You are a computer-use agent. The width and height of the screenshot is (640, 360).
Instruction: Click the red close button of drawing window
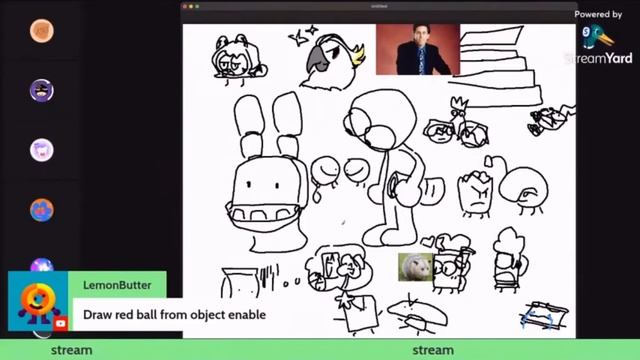click(185, 6)
